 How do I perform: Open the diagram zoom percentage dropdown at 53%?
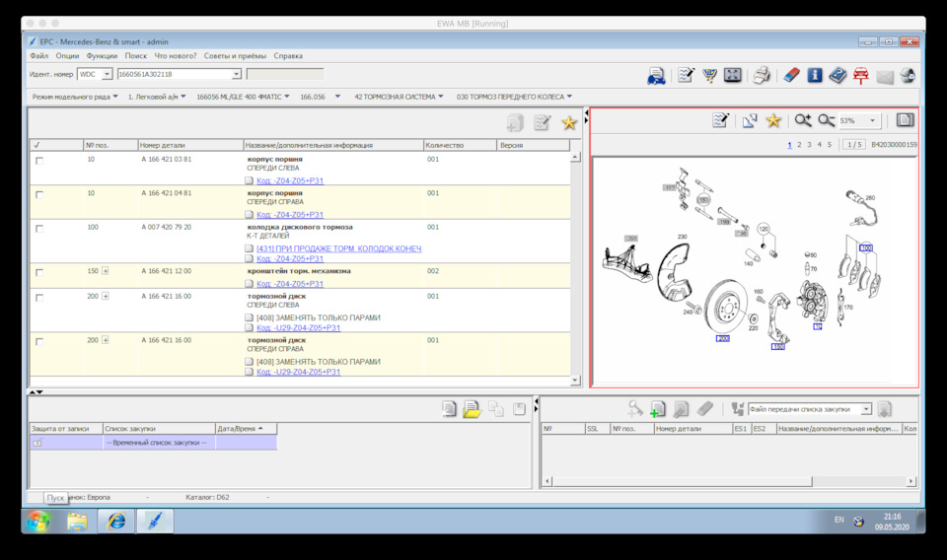pyautogui.click(x=872, y=121)
